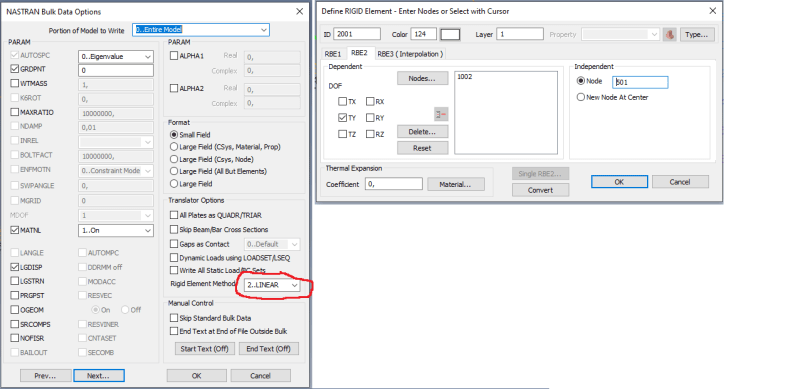800x389 pixels.
Task: Check the TX dependent DOF box
Action: click(x=342, y=102)
